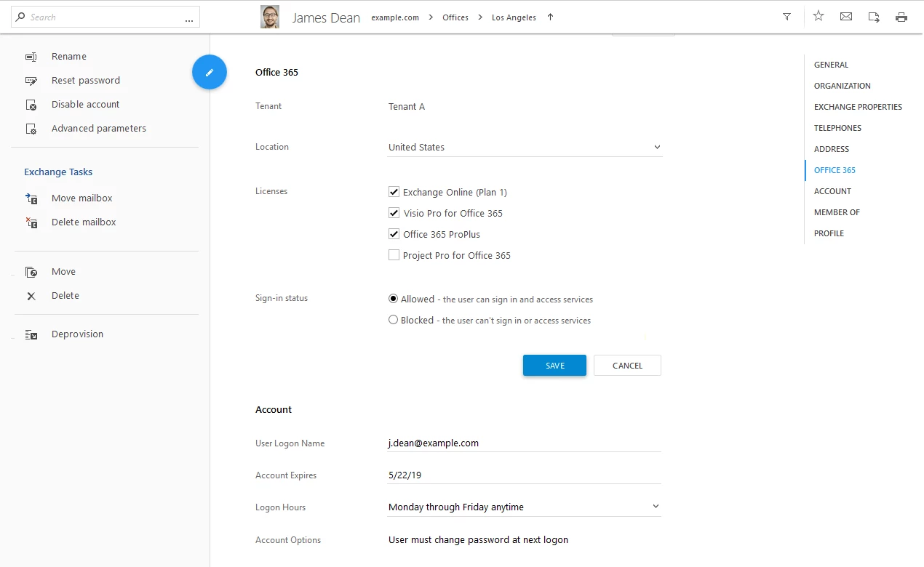Click the Rename pencil icon
Screen dimensions: 924x567
coord(31,57)
